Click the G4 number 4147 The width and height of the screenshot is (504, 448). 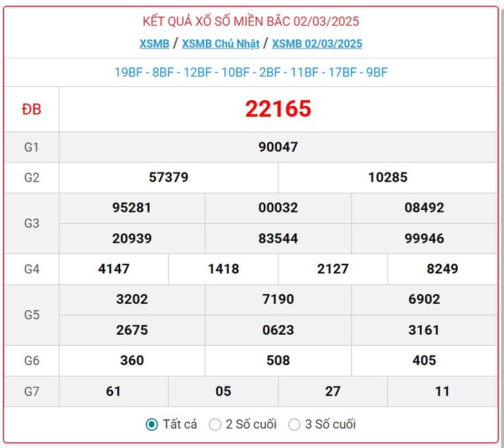coord(114,269)
